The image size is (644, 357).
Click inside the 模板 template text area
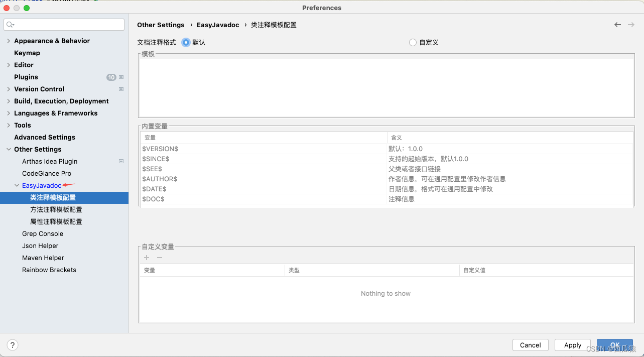coord(386,87)
